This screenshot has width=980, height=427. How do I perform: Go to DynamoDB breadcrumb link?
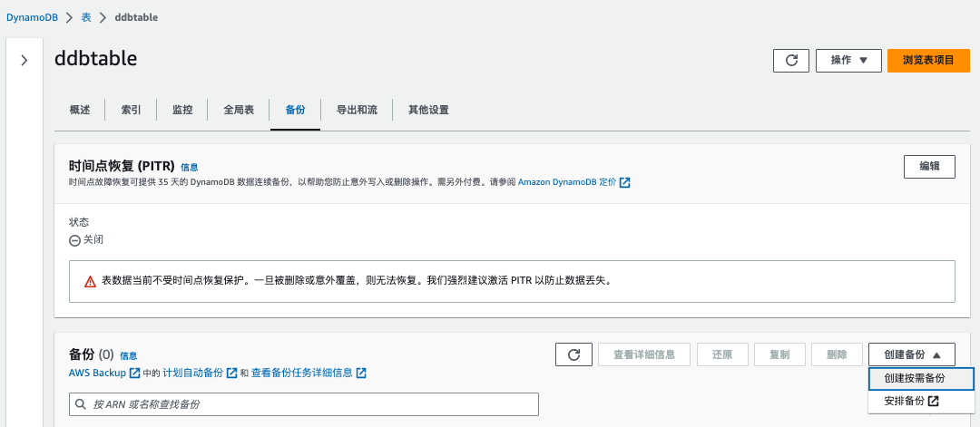32,17
